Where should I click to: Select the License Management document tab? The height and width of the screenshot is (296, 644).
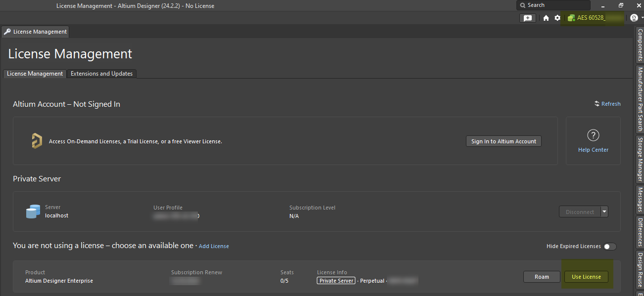pyautogui.click(x=35, y=32)
